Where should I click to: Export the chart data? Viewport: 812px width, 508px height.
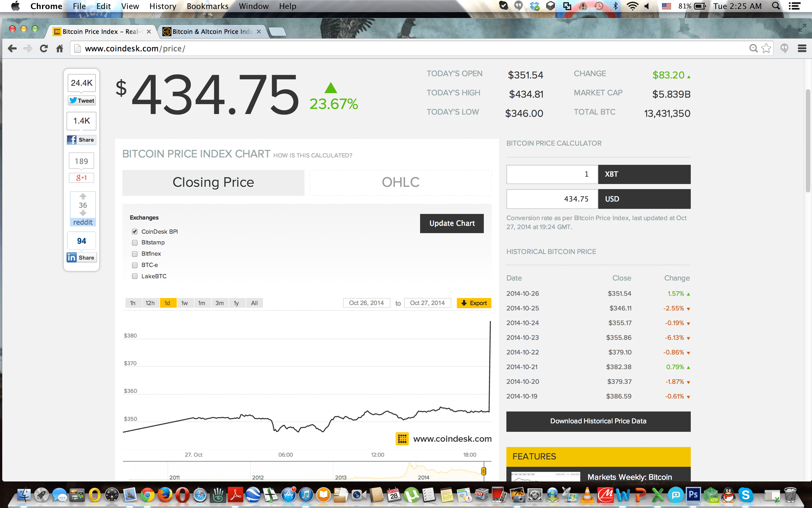[x=474, y=303]
